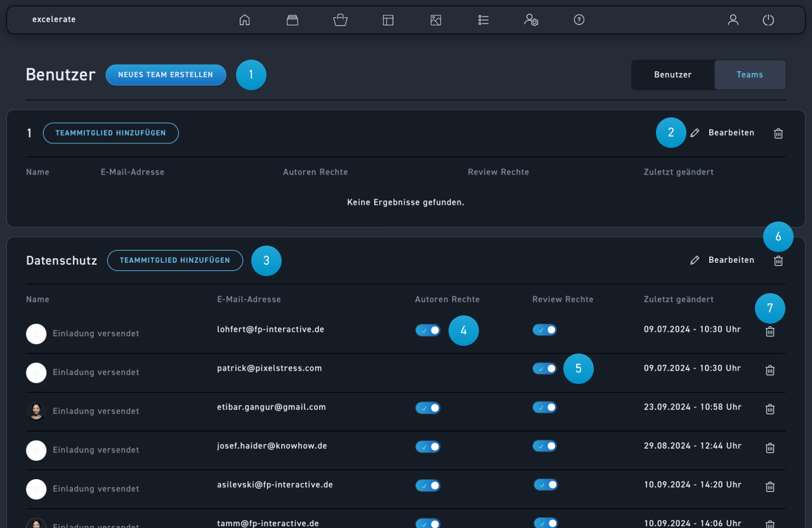Disable Autoren Rechte for josef.haider@knowhow.de

[428, 447]
